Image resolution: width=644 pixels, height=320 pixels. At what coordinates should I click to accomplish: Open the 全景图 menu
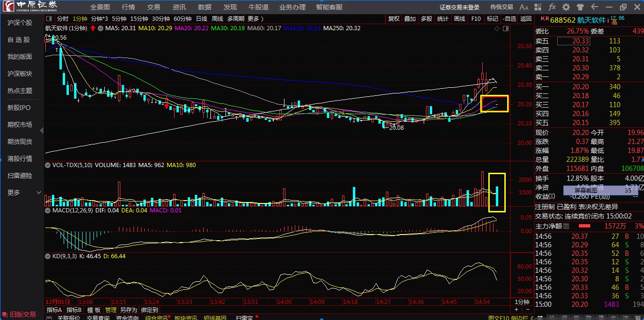[100, 7]
